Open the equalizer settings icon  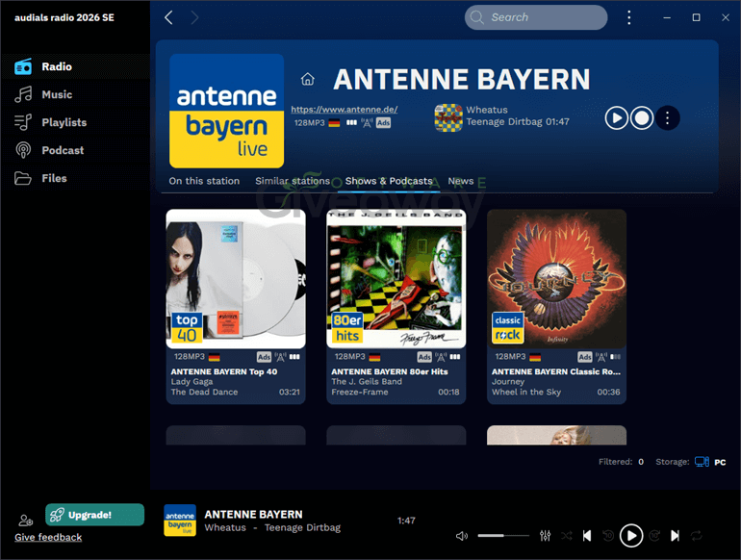546,535
